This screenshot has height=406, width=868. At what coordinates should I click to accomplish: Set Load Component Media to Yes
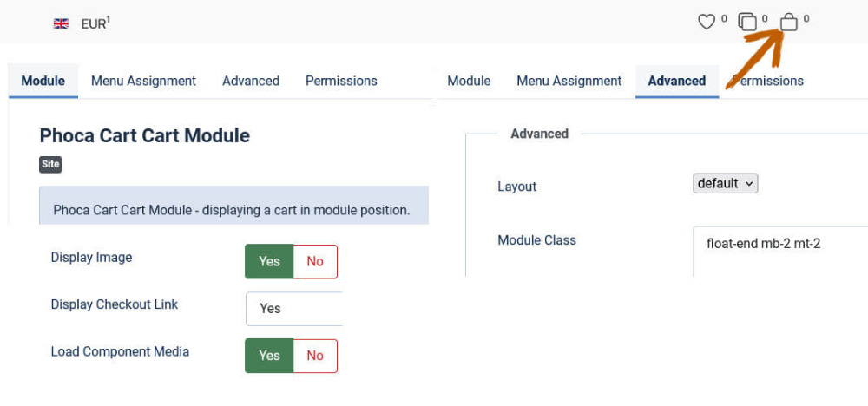tap(269, 355)
